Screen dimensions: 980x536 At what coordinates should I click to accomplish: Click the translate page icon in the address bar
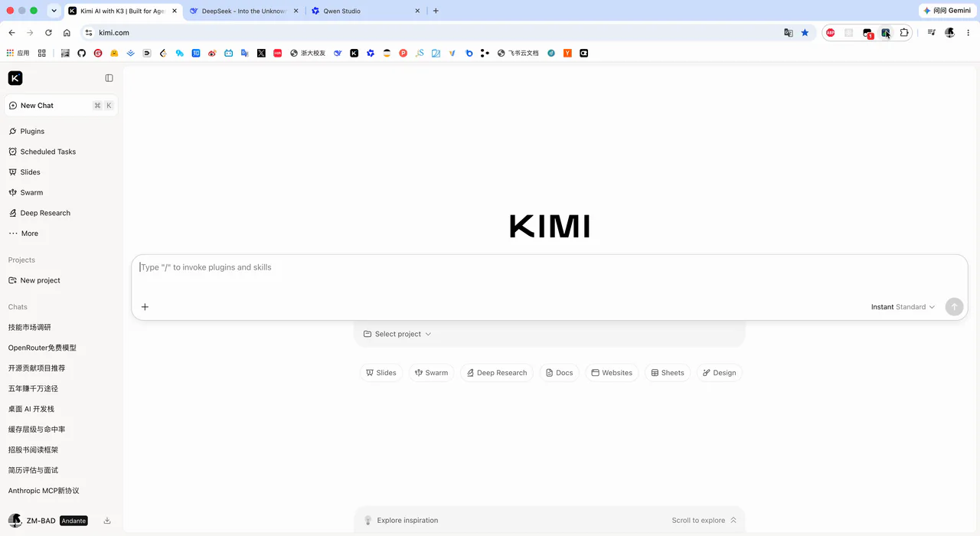789,33
